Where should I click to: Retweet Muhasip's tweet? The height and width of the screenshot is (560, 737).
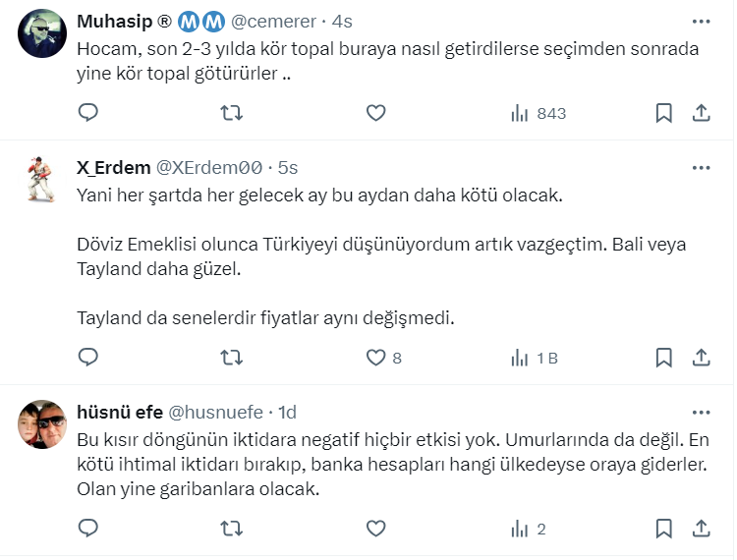[x=232, y=113]
